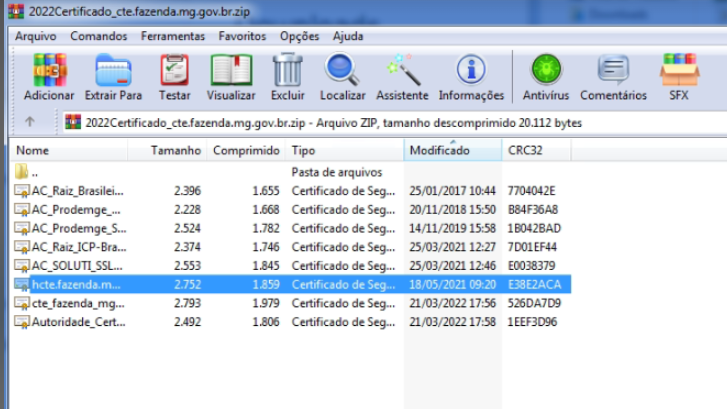Click the archive path address field

pos(394,123)
